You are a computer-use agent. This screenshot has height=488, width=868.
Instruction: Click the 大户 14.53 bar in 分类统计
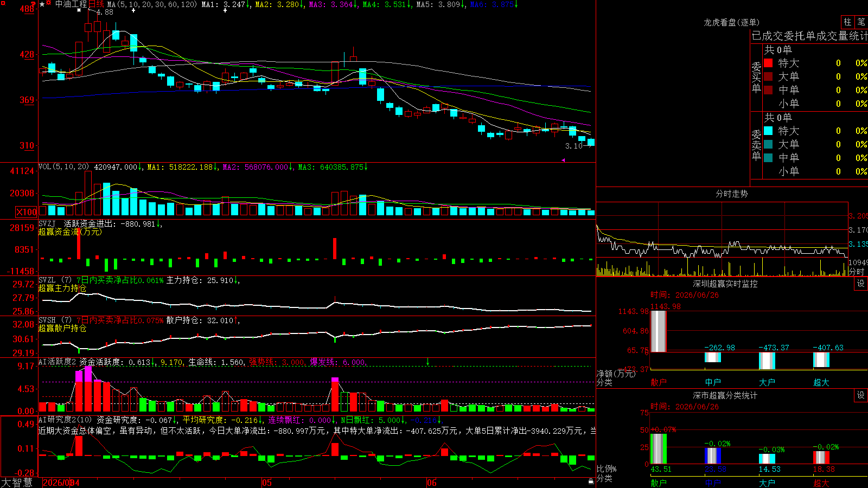pyautogui.click(x=767, y=459)
